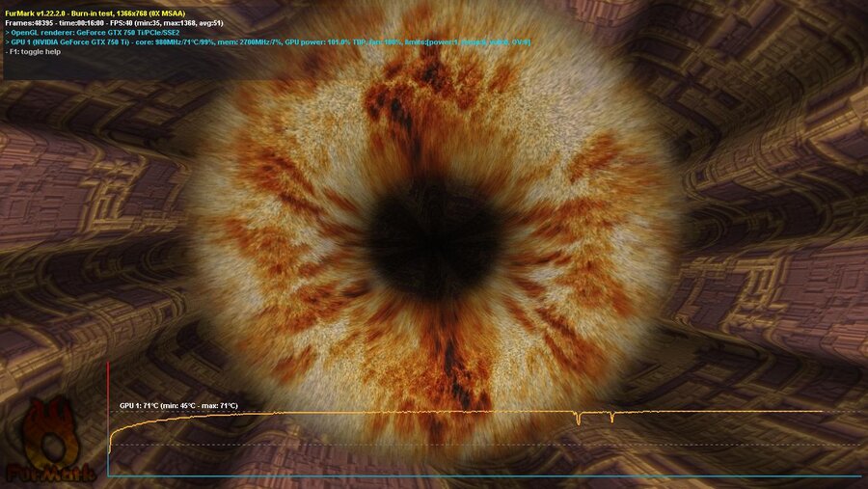Click the Frames and FPS statistics line
This screenshot has width=868, height=489.
click(114, 23)
